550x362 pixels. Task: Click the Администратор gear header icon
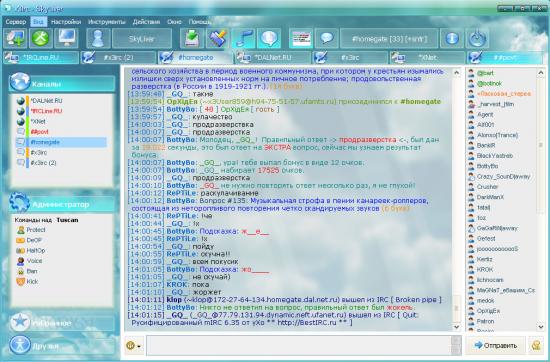point(20,202)
